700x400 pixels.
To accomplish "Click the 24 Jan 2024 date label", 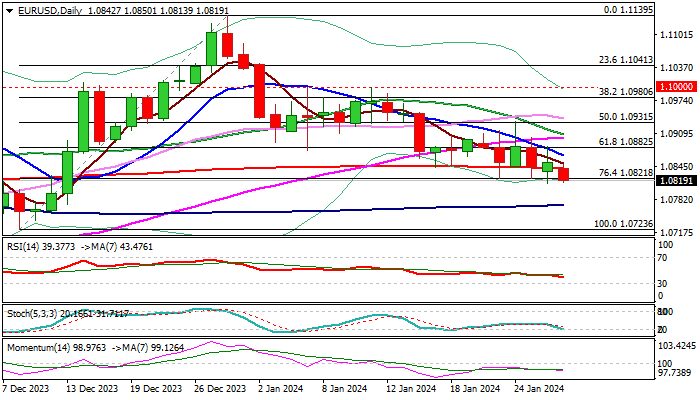I will pyautogui.click(x=536, y=388).
